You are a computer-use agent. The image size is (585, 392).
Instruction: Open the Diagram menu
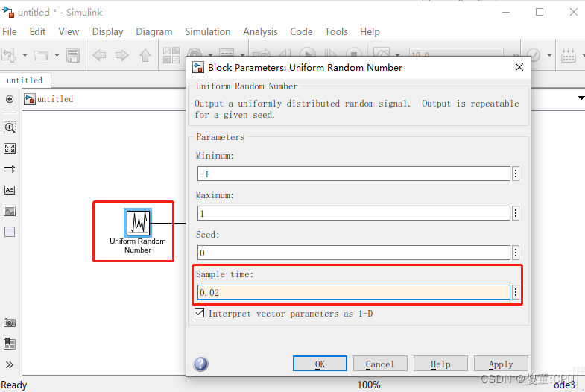(x=154, y=32)
